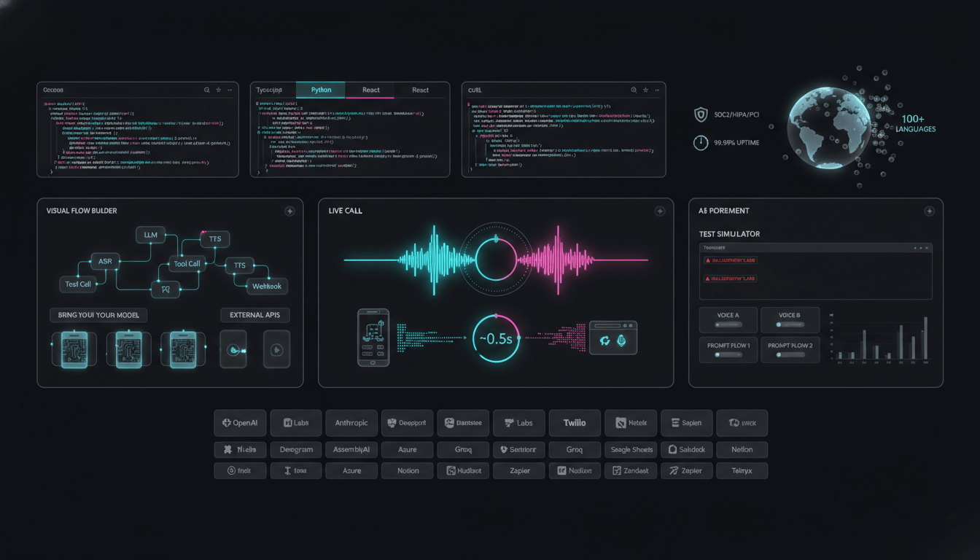Screen dimensions: 980x560
Task: Click the 99.9% uptime clock icon
Action: (x=701, y=143)
